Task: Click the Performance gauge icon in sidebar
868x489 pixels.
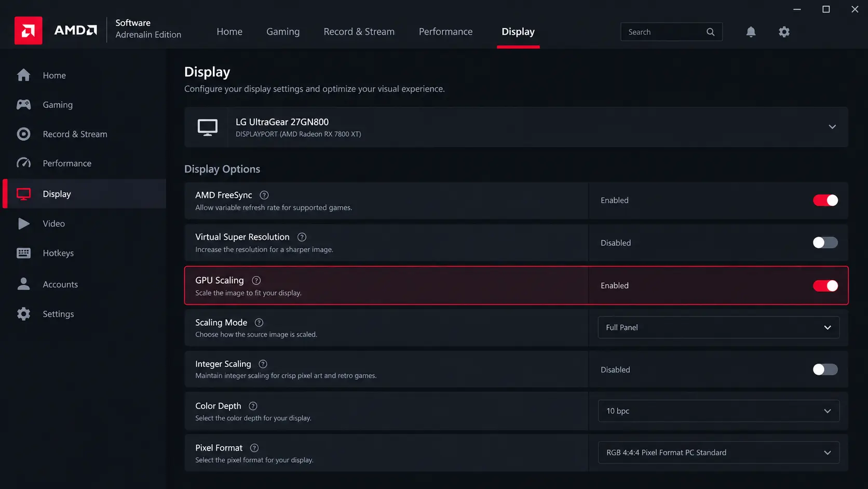Action: (x=23, y=163)
